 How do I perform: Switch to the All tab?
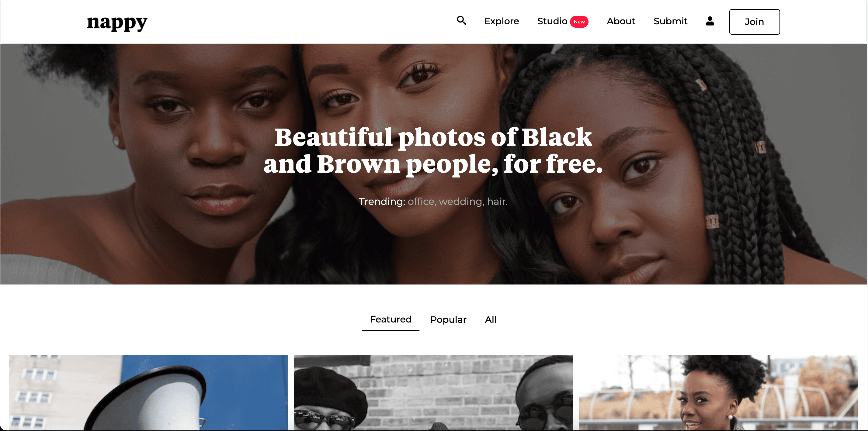(491, 319)
